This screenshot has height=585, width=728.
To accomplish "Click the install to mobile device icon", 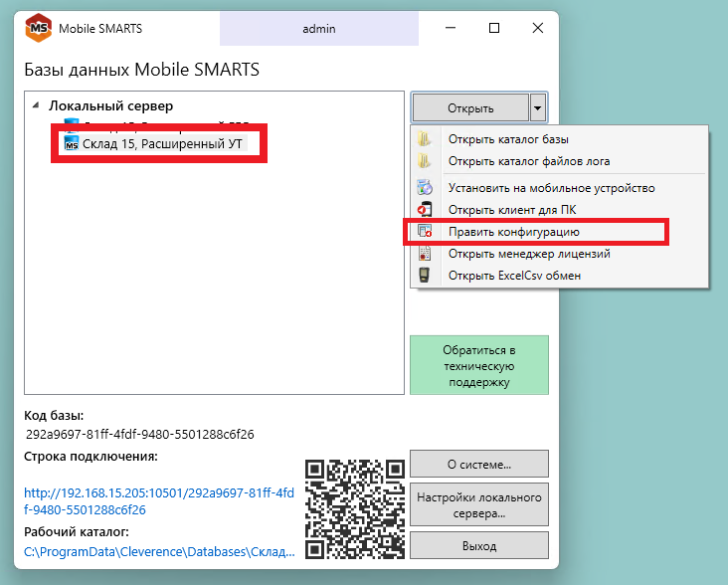I will tap(425, 187).
